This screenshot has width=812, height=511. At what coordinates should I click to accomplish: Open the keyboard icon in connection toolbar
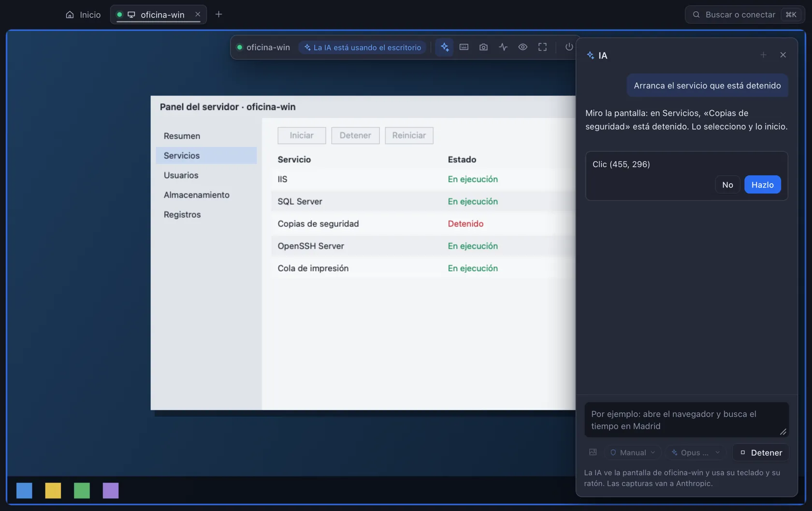coord(464,47)
